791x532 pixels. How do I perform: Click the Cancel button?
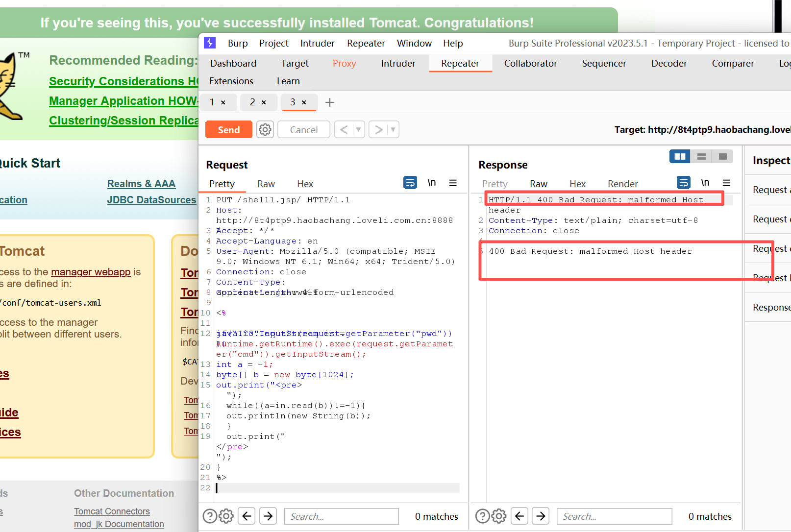click(x=304, y=130)
